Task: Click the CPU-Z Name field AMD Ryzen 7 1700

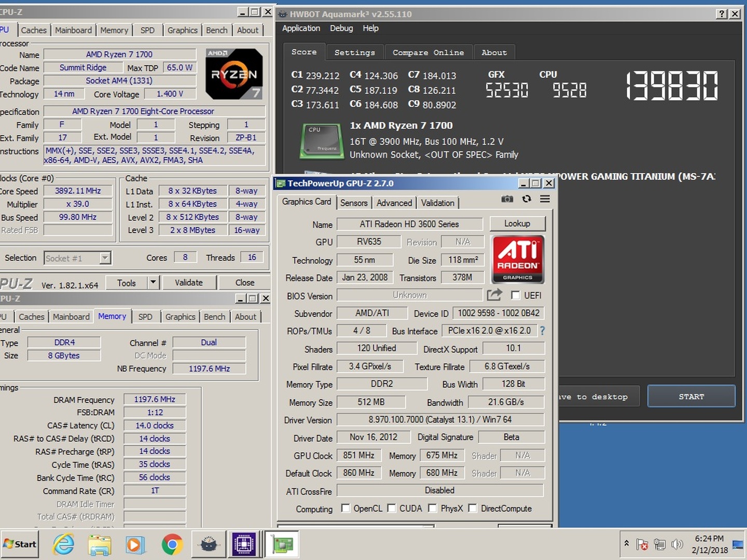Action: click(x=119, y=54)
